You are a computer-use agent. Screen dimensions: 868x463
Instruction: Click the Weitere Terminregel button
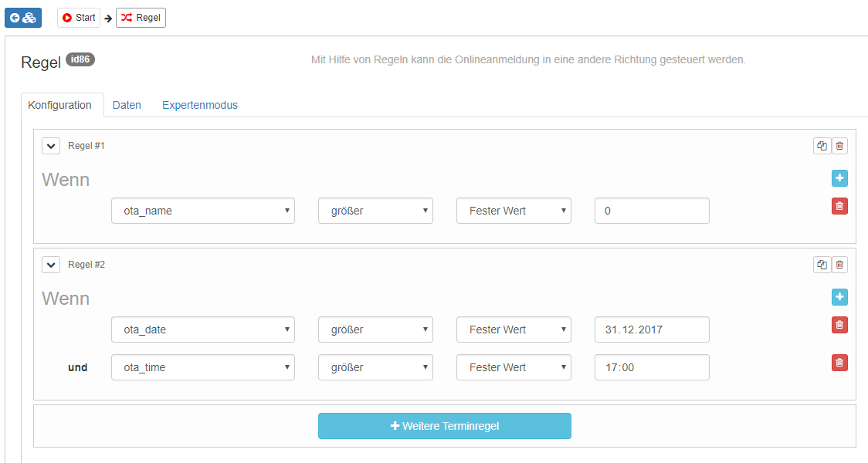(444, 426)
